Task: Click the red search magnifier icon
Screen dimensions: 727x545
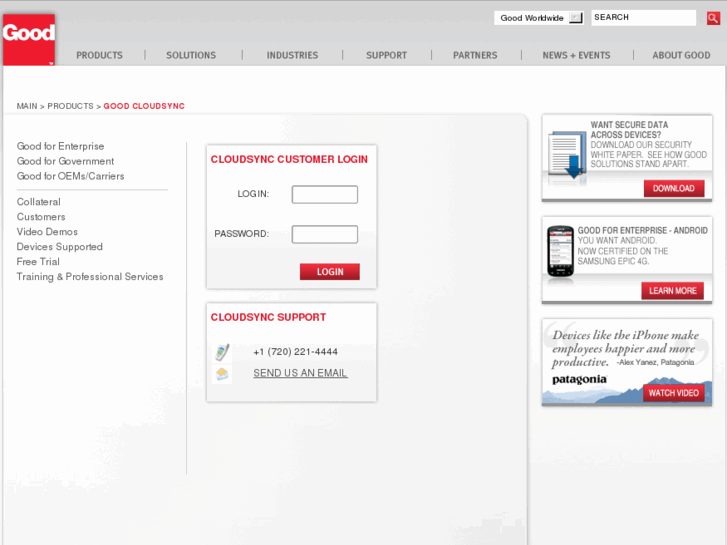Action: (713, 18)
